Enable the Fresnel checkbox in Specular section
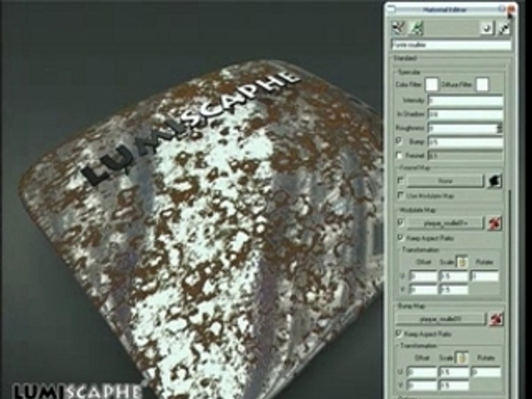The image size is (532, 399). (400, 155)
